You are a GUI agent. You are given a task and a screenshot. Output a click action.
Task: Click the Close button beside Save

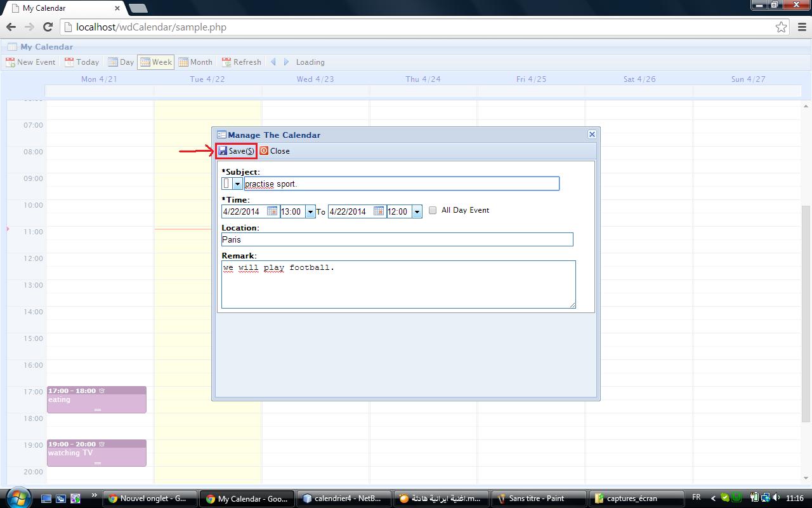pyautogui.click(x=275, y=151)
